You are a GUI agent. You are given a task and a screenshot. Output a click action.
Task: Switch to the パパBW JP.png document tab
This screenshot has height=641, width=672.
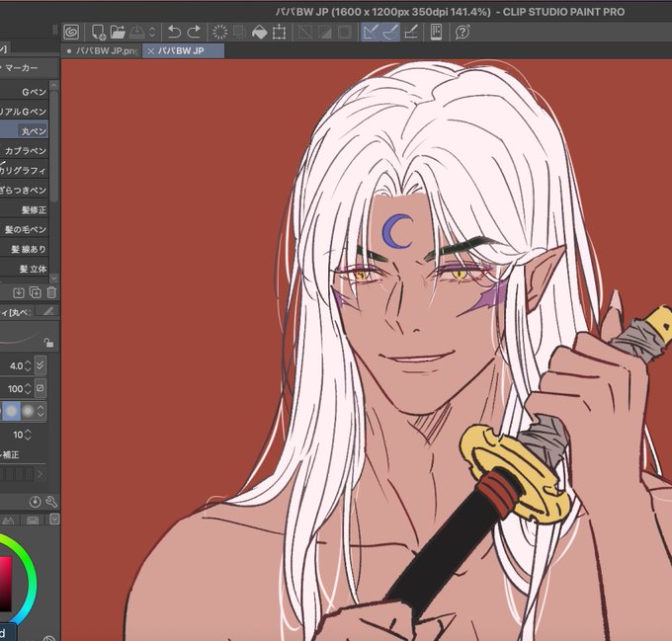101,51
